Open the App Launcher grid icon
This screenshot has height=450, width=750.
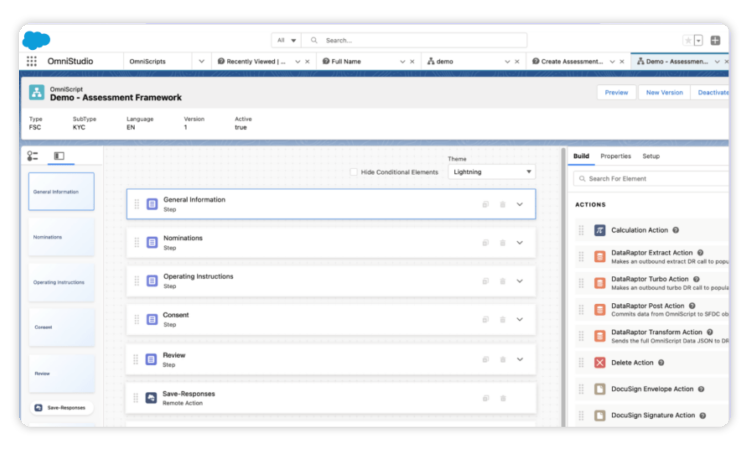pyautogui.click(x=32, y=61)
